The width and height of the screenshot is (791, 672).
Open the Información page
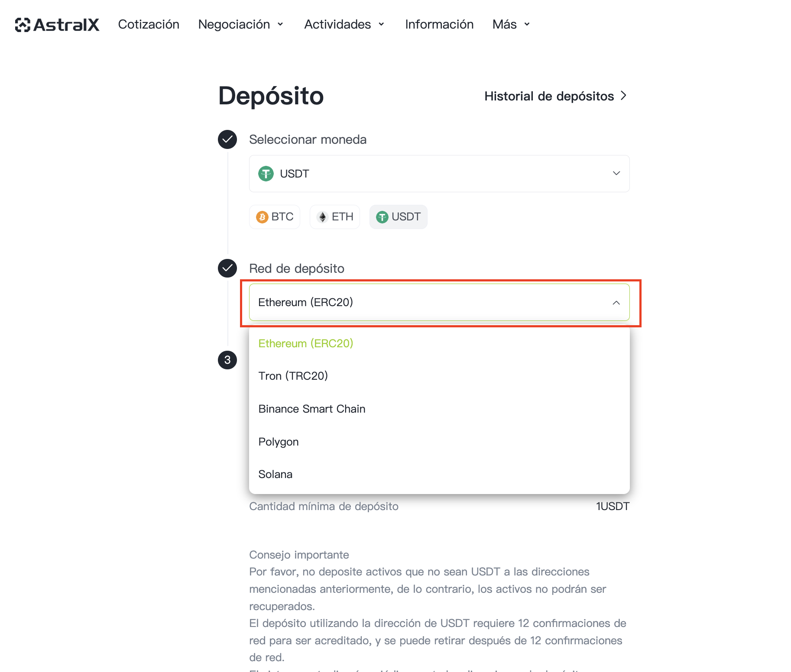tap(439, 24)
